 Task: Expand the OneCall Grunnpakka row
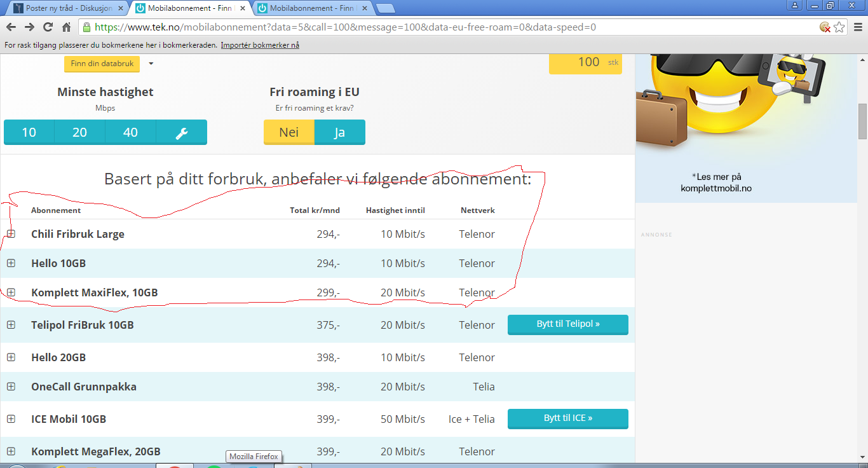click(x=11, y=387)
